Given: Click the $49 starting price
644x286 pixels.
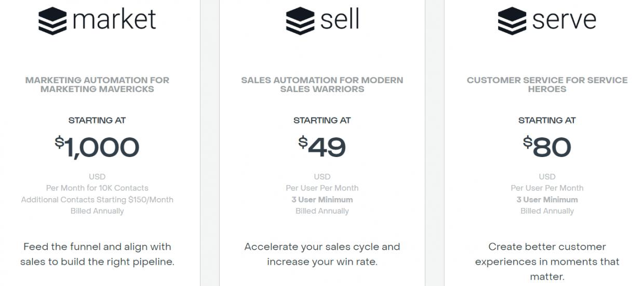Looking at the screenshot, I should pos(322,147).
